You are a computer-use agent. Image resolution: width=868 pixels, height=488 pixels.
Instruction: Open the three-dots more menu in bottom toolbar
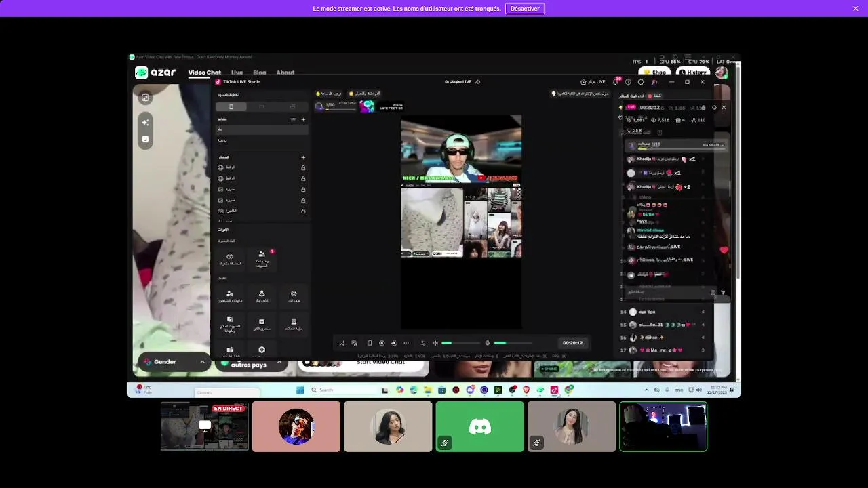point(406,343)
